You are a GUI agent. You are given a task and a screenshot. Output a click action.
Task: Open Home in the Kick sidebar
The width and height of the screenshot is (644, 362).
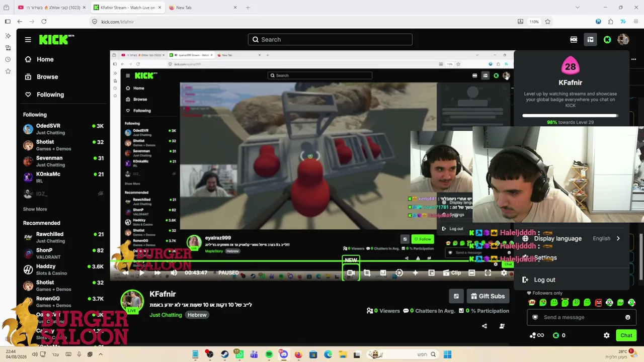[39, 59]
